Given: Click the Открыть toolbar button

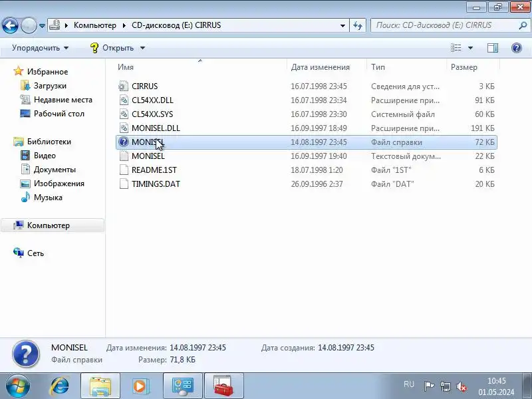Looking at the screenshot, I should [x=112, y=48].
